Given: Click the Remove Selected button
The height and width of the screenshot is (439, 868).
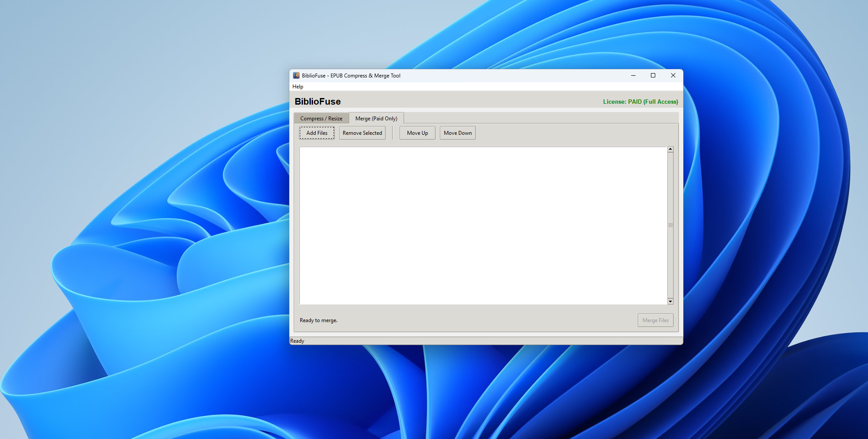Looking at the screenshot, I should (x=362, y=133).
